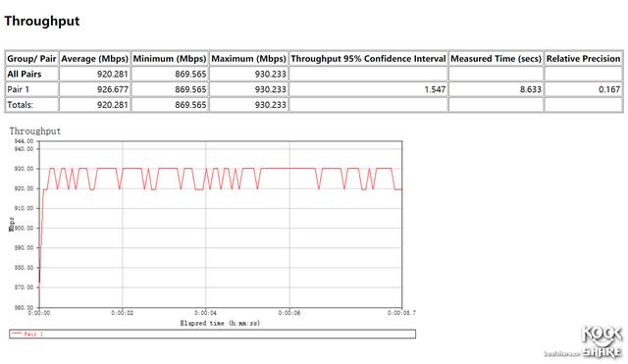The height and width of the screenshot is (364, 628).
Task: Click the "Elapsed time (h:mm:ss)" axis title
Action: click(x=220, y=323)
